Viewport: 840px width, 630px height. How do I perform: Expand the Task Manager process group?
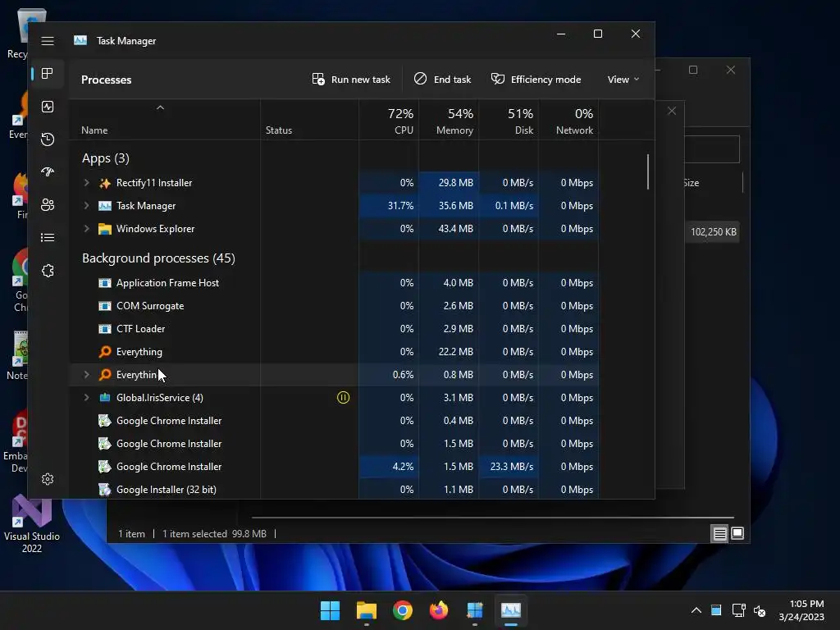[x=86, y=206]
